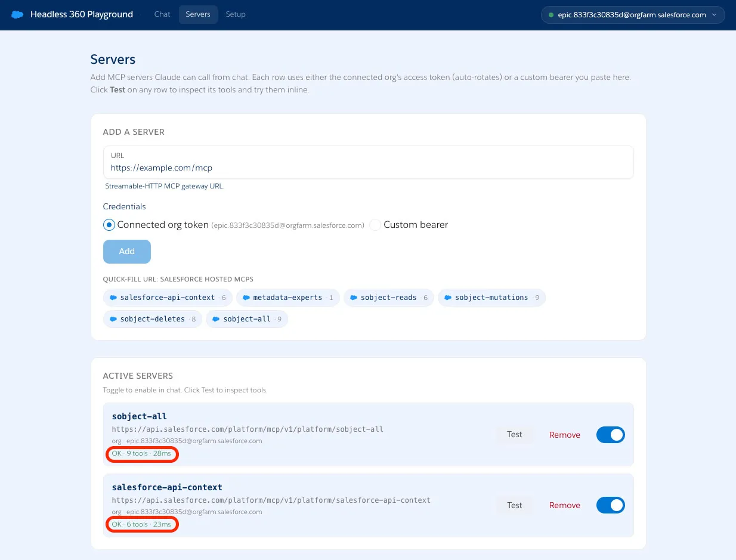
Task: Disable the salesforce-api-context server toggle
Action: tap(611, 505)
